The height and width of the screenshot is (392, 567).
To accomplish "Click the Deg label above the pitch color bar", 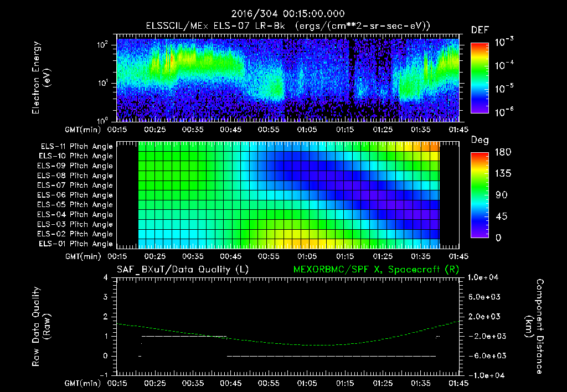I will [x=480, y=140].
